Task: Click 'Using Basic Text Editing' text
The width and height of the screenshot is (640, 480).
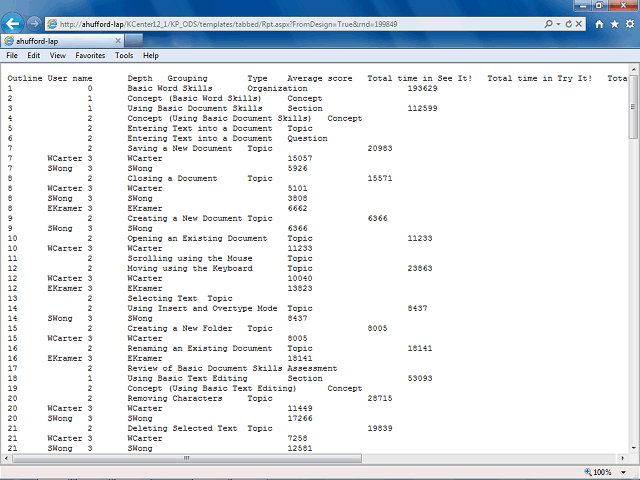Action: 187,378
